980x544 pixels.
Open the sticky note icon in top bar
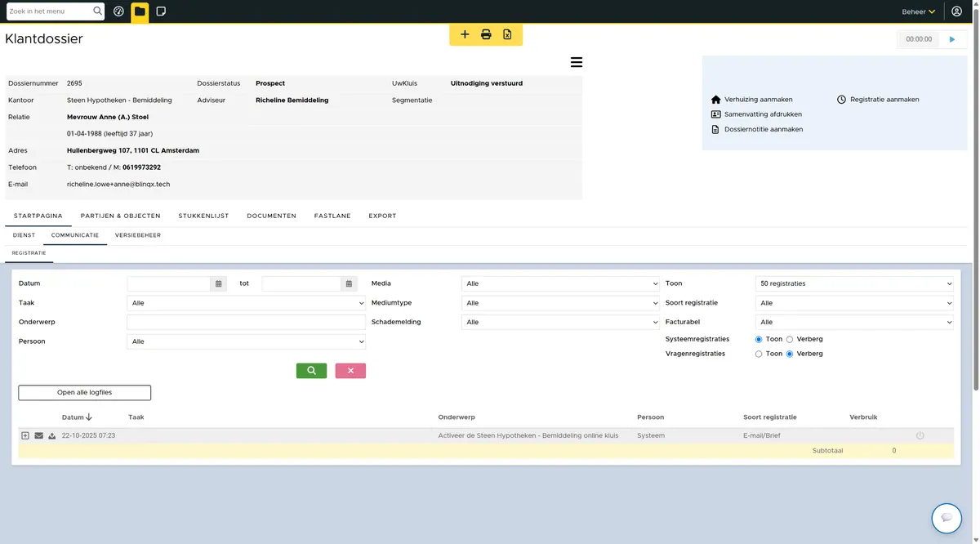pyautogui.click(x=161, y=11)
